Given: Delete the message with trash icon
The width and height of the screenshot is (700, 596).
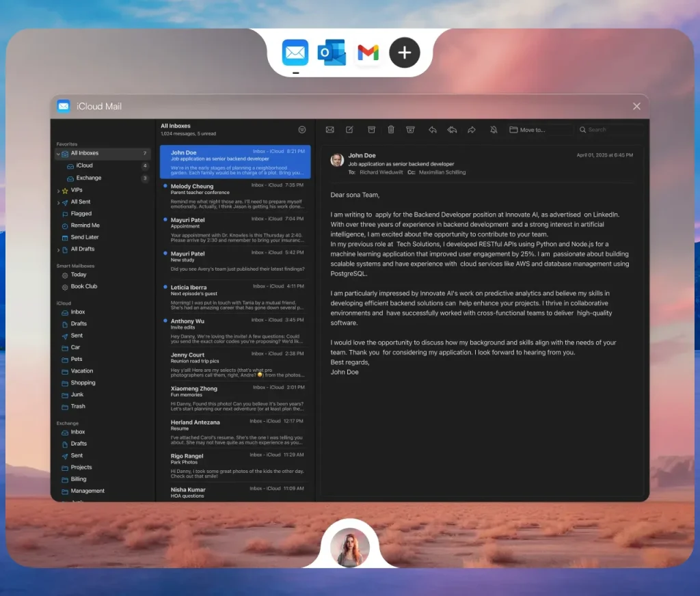Looking at the screenshot, I should pos(390,129).
